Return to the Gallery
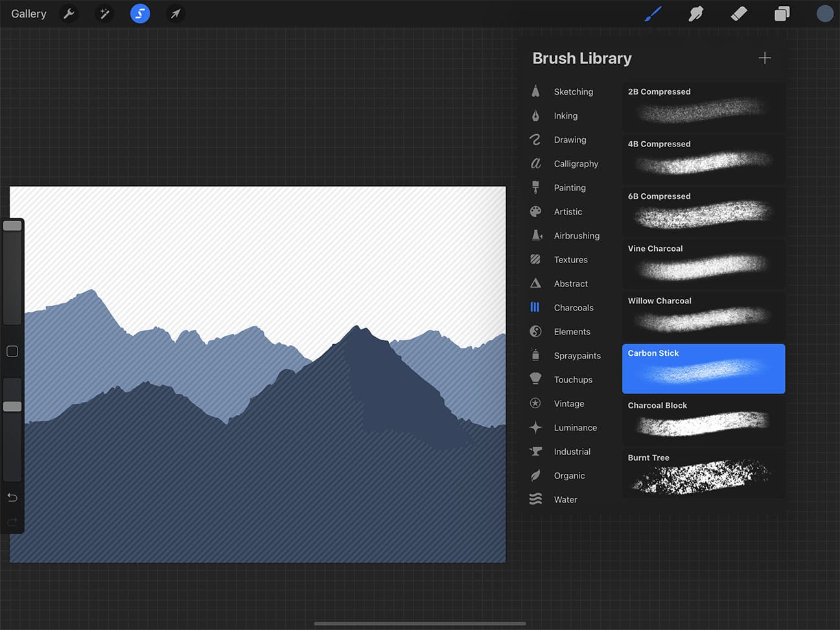 [29, 14]
